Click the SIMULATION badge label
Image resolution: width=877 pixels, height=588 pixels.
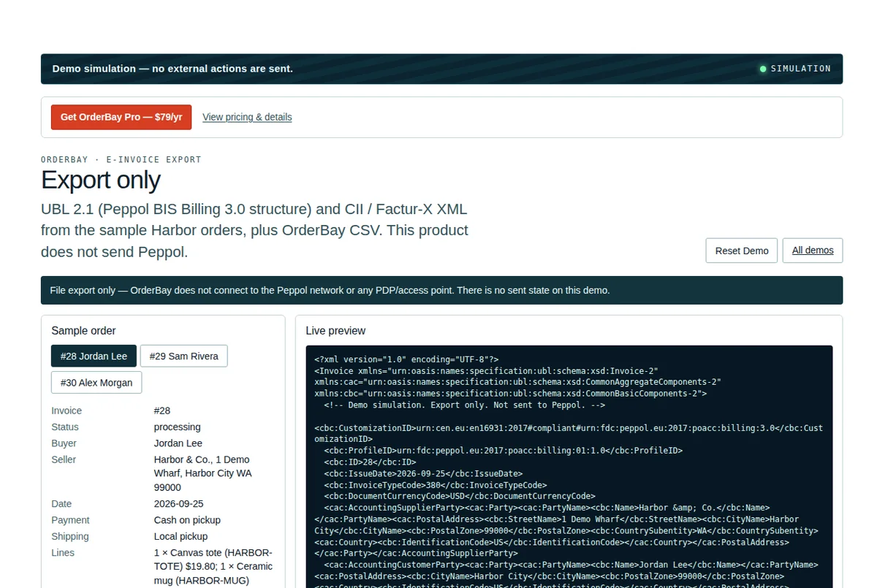pos(801,69)
